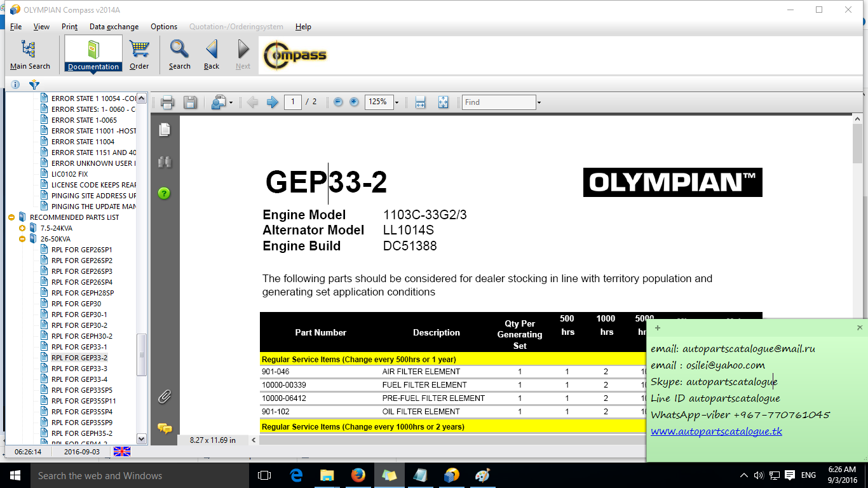Screen dimensions: 868x488
Task: Open the Main Search toolbar icon
Action: [29, 53]
